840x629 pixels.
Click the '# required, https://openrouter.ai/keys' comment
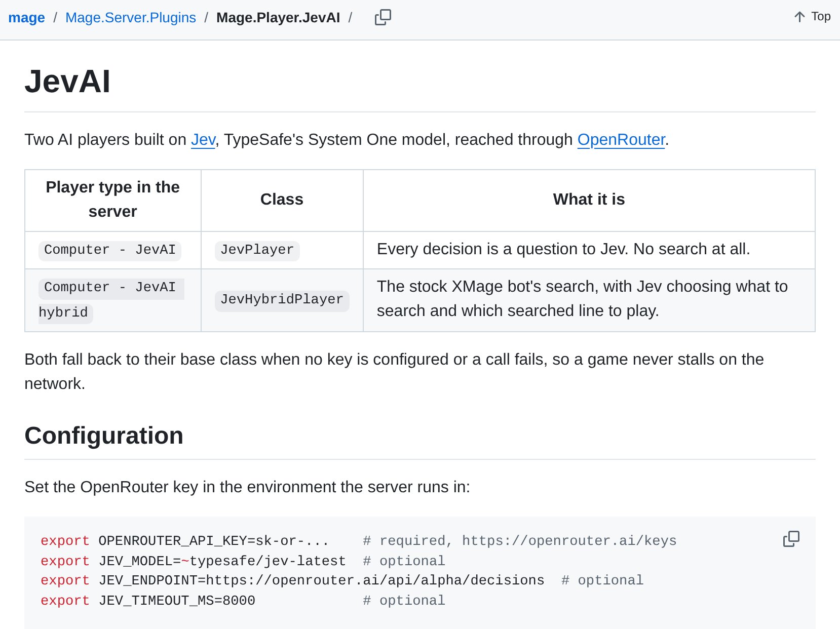click(520, 541)
